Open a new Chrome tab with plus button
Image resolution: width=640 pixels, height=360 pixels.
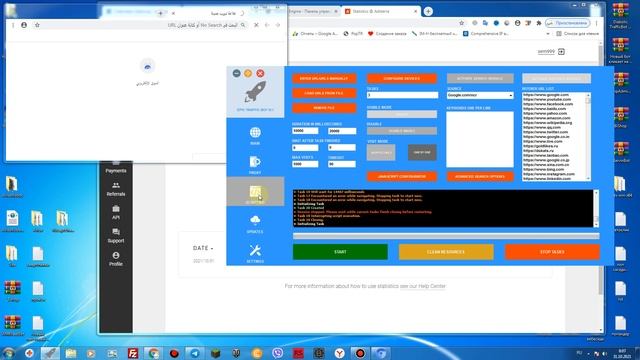click(428, 11)
